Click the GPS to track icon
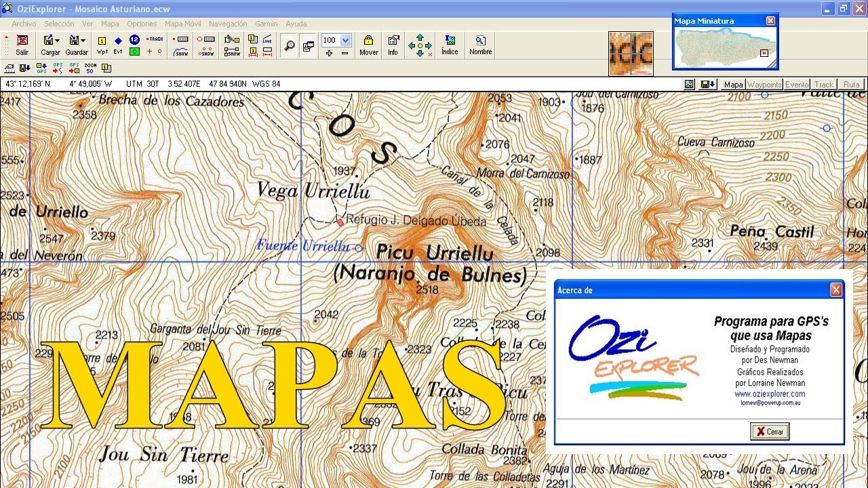 58,68
